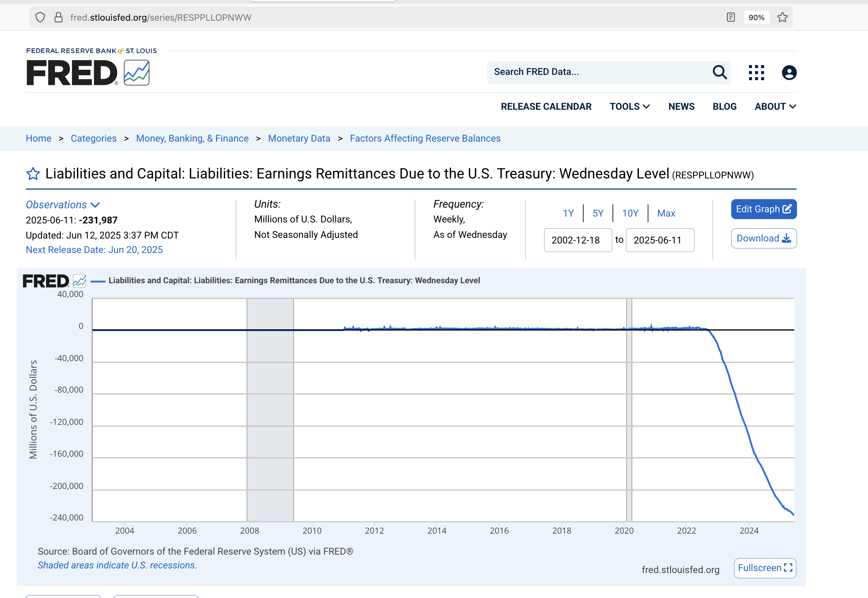868x598 pixels.
Task: Go to NEWS section
Action: pos(681,106)
